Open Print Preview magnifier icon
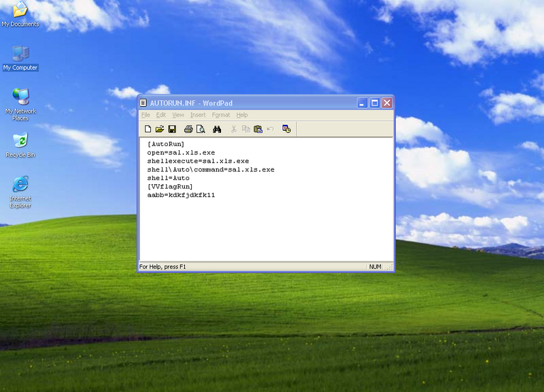544x392 pixels. [x=201, y=129]
